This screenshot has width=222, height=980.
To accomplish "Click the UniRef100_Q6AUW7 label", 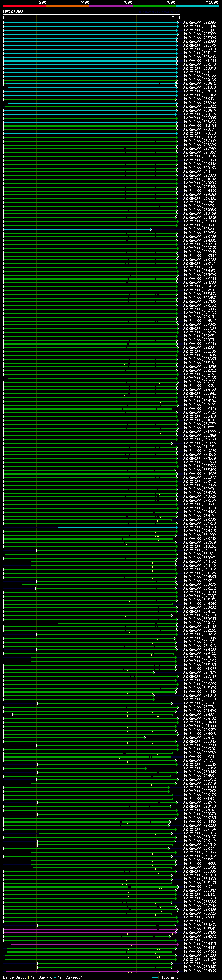I will tap(199, 967).
